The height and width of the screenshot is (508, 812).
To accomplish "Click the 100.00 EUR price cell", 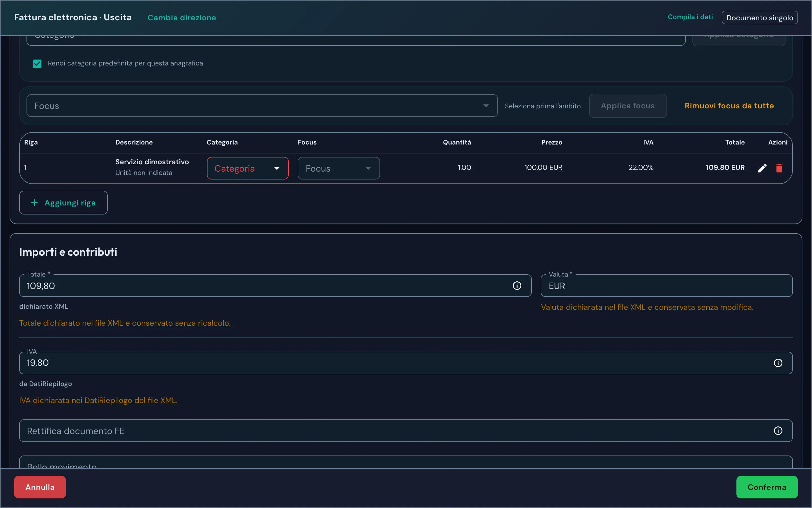I will 543,167.
